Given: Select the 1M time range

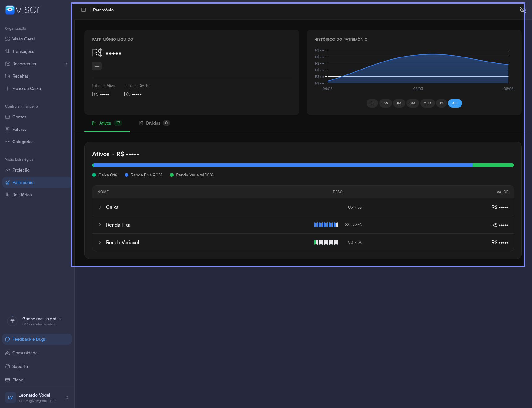Looking at the screenshot, I should pyautogui.click(x=399, y=103).
